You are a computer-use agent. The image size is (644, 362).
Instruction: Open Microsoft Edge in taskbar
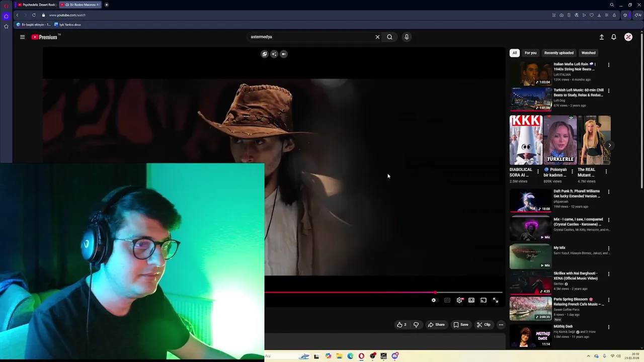pos(350,356)
